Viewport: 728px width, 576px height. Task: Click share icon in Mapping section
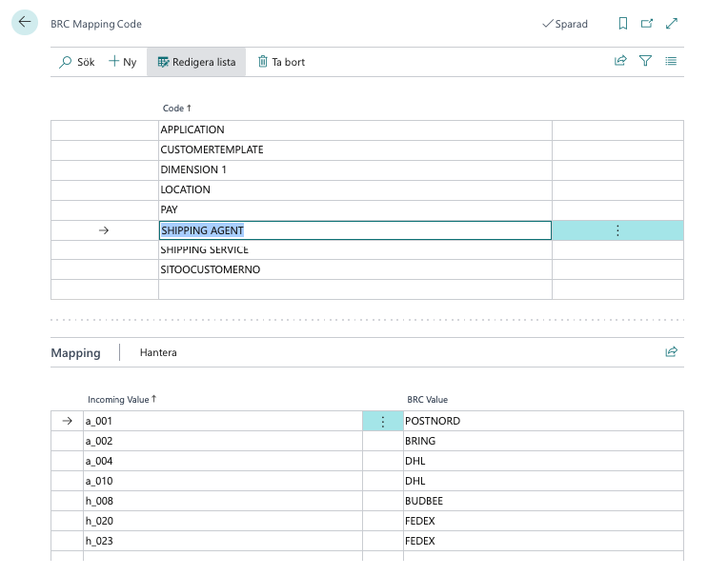pos(671,352)
